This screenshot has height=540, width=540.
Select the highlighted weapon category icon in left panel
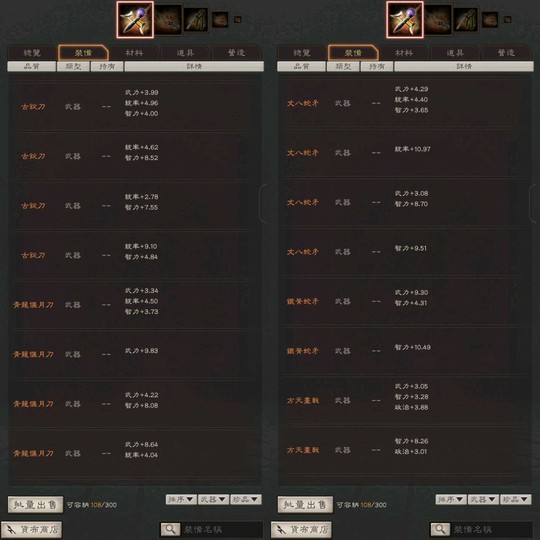[135, 20]
